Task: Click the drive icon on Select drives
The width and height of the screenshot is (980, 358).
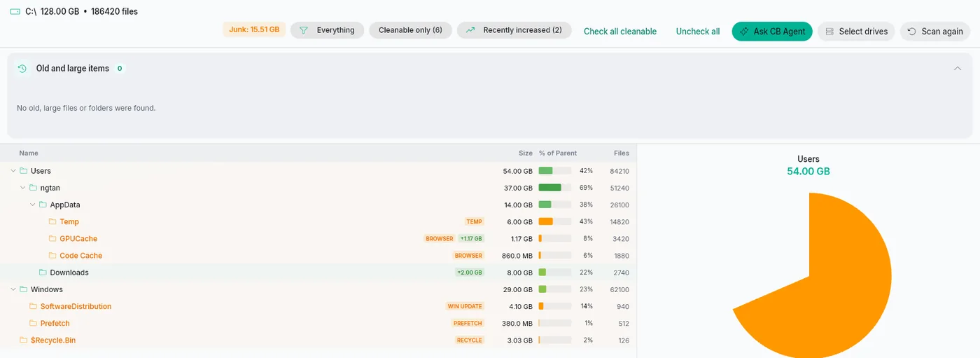Action: (829, 32)
